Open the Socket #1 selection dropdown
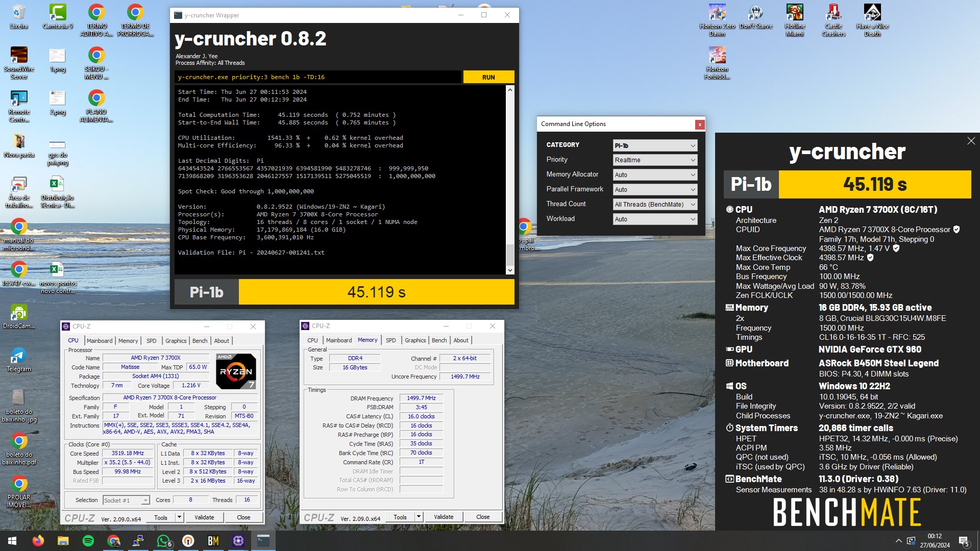The image size is (980, 551). click(126, 500)
